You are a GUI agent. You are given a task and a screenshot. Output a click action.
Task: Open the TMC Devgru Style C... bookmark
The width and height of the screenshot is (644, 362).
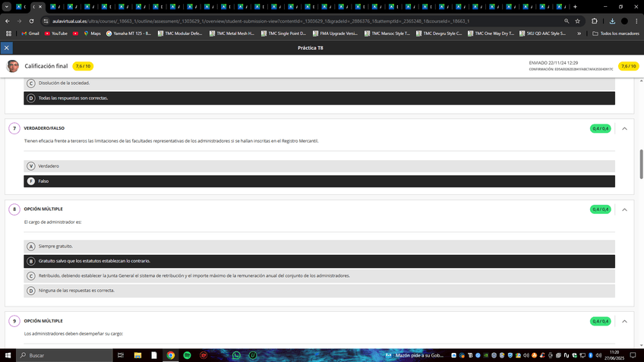(x=439, y=33)
